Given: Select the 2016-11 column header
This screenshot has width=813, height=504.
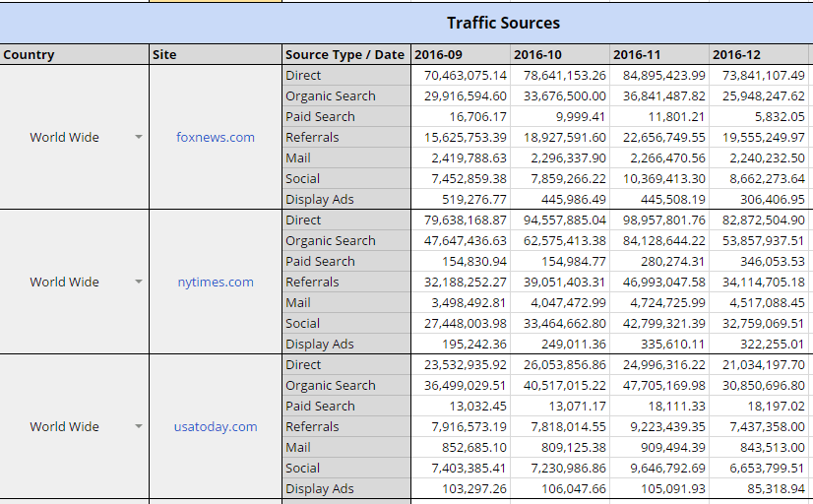Looking at the screenshot, I should pyautogui.click(x=659, y=55).
